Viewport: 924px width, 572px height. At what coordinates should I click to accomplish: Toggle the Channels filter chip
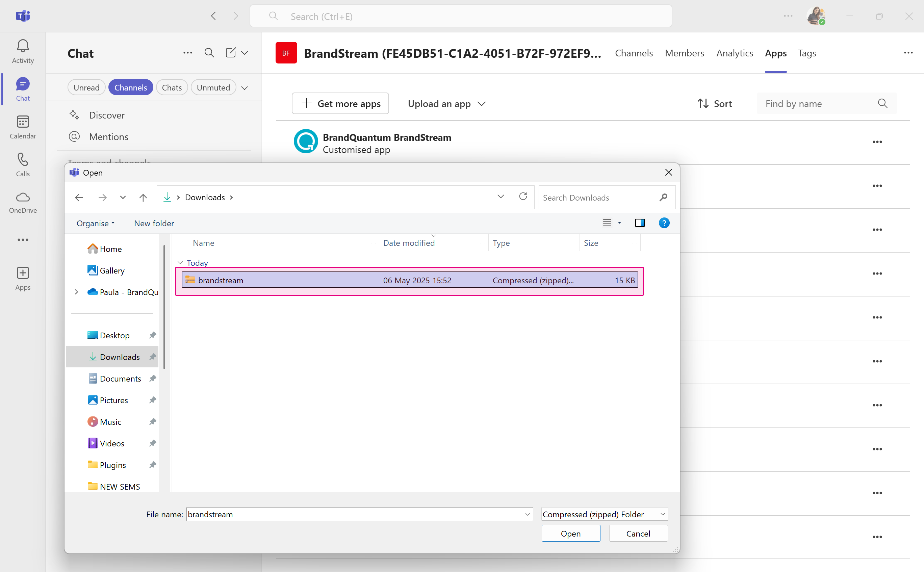[131, 88]
